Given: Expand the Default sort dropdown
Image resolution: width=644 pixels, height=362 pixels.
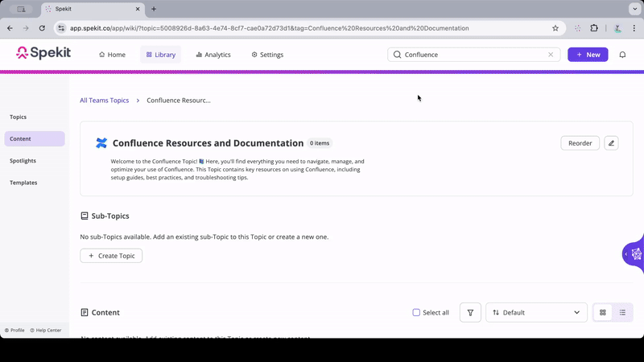Looking at the screenshot, I should (536, 312).
